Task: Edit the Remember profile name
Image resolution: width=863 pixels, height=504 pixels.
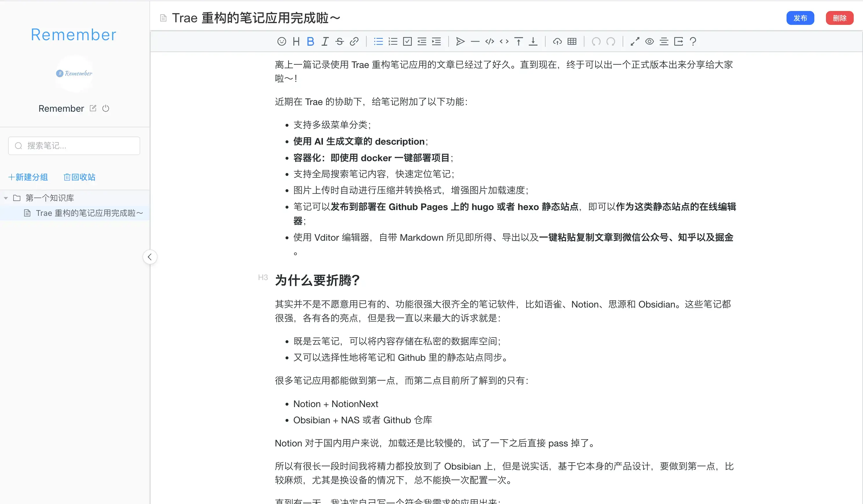Action: pos(93,108)
